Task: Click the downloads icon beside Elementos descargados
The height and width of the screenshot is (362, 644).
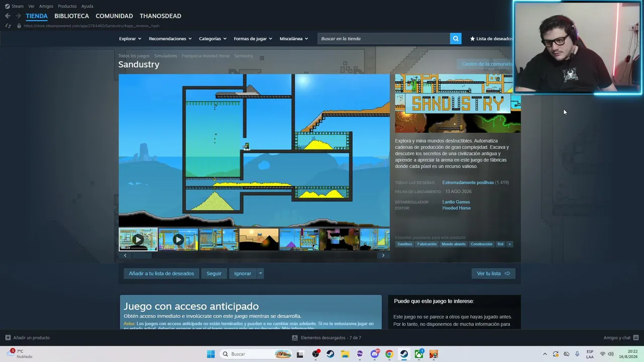Action: click(295, 338)
